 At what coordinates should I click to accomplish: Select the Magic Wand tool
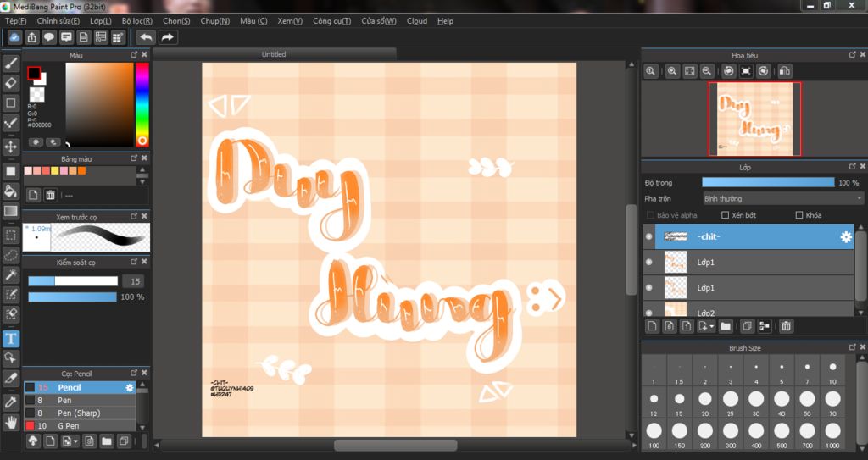10,274
